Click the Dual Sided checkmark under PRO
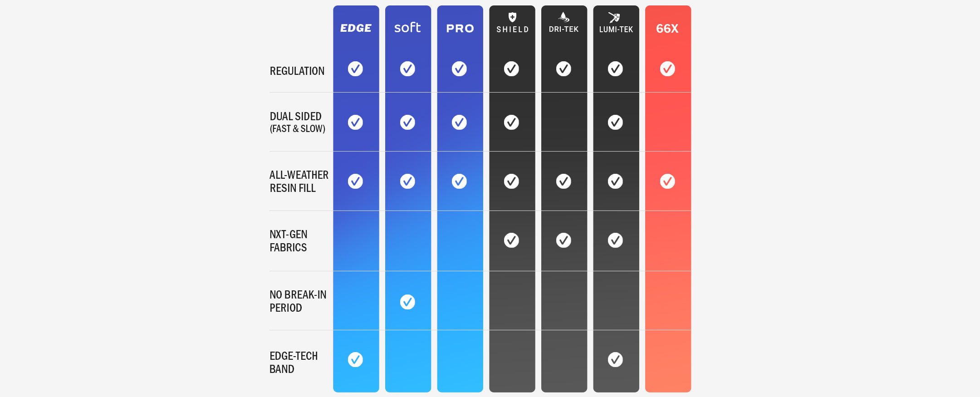 coord(459,122)
